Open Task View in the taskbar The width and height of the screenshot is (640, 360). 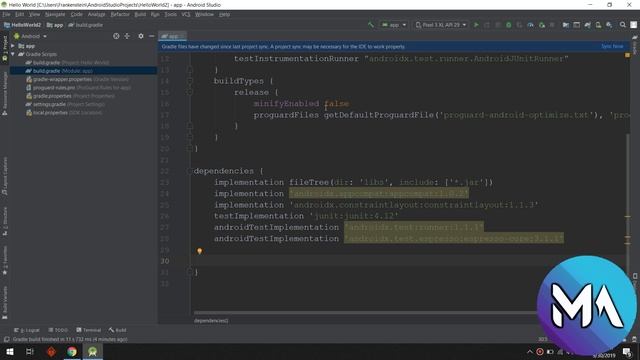30,352
